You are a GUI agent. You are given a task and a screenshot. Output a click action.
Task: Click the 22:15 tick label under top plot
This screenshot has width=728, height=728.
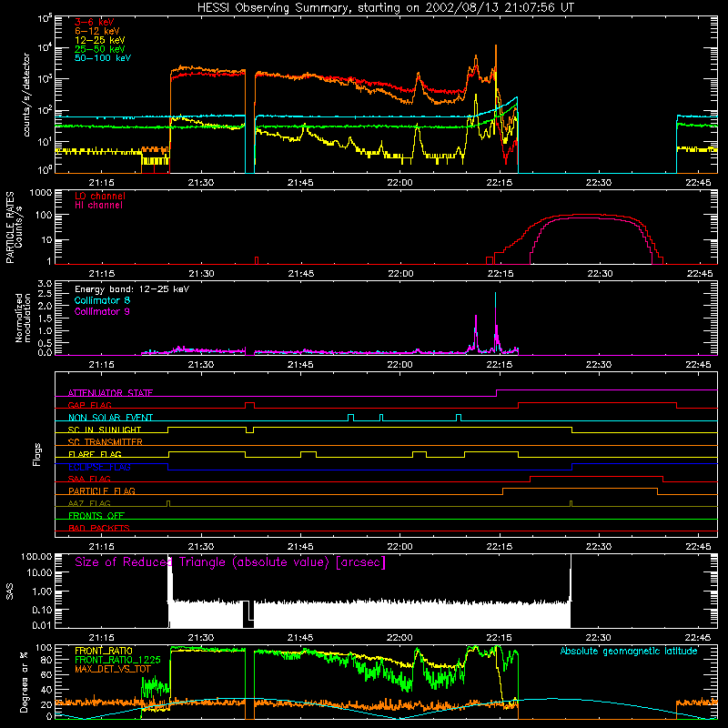(499, 183)
